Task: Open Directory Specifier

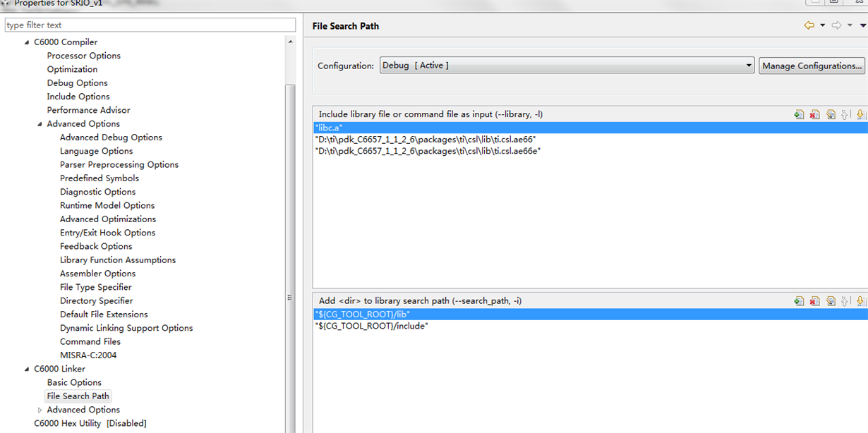Action: [96, 300]
